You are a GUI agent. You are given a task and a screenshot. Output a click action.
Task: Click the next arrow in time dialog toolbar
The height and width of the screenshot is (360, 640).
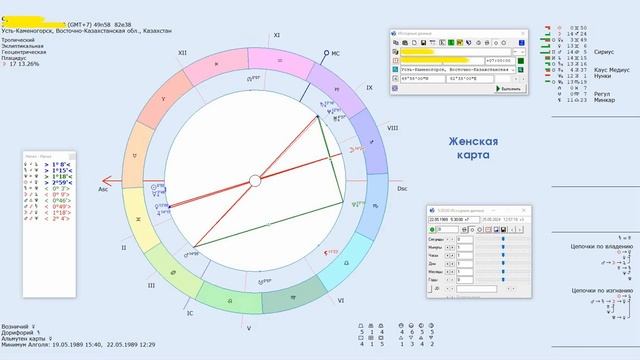[x=520, y=230]
